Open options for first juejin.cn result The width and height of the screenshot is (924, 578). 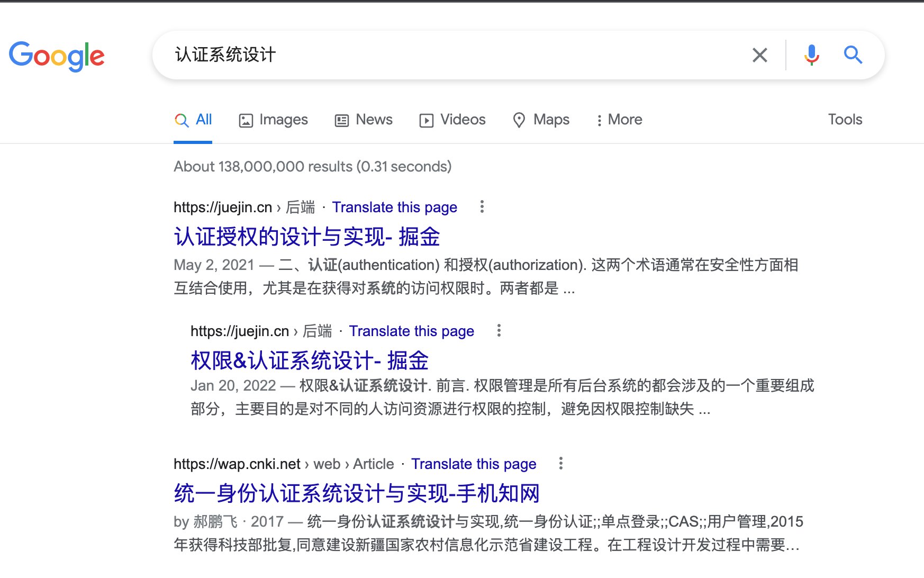482,207
